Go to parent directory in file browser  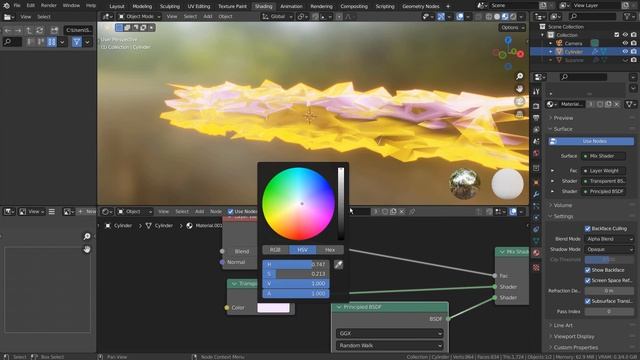point(29,30)
